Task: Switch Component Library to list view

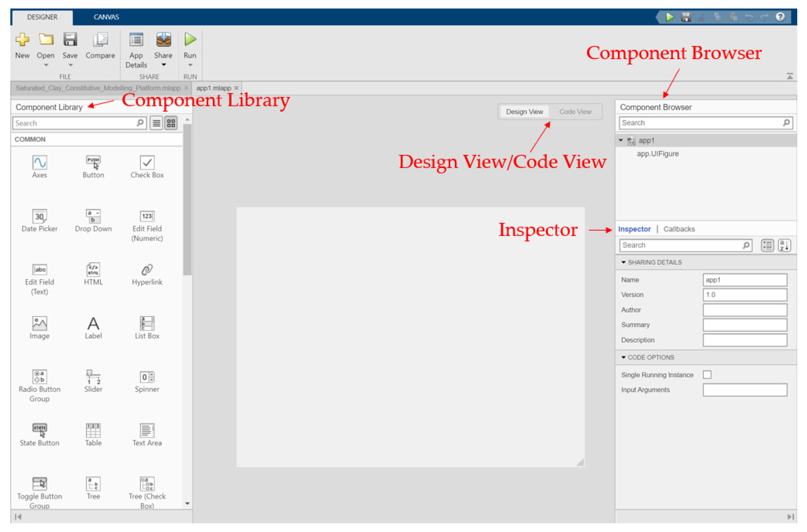Action: pyautogui.click(x=156, y=123)
